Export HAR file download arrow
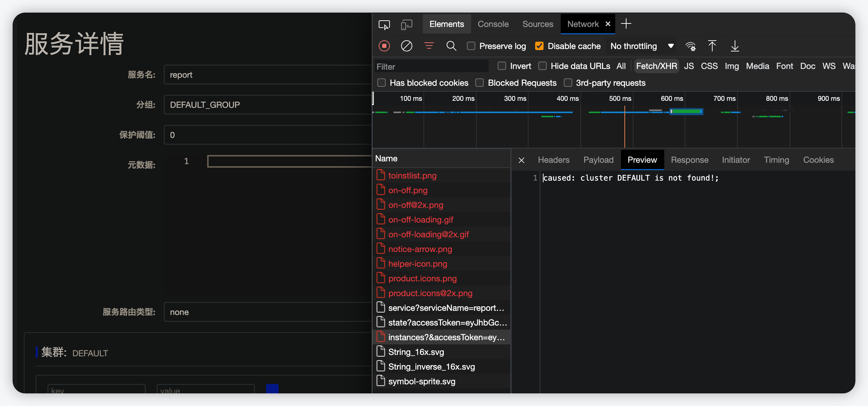 735,46
